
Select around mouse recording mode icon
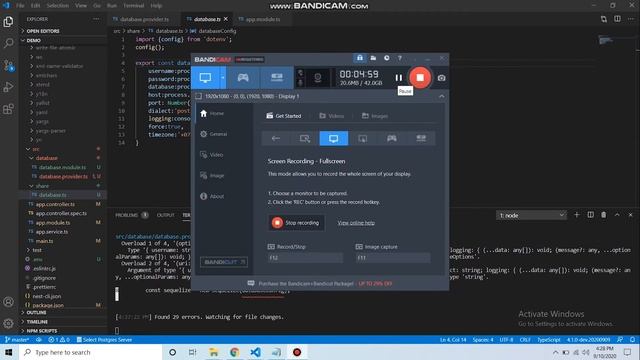tap(362, 138)
